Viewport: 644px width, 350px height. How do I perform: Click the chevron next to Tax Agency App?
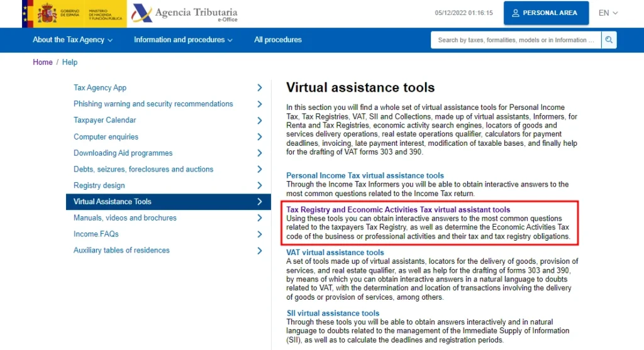click(259, 88)
